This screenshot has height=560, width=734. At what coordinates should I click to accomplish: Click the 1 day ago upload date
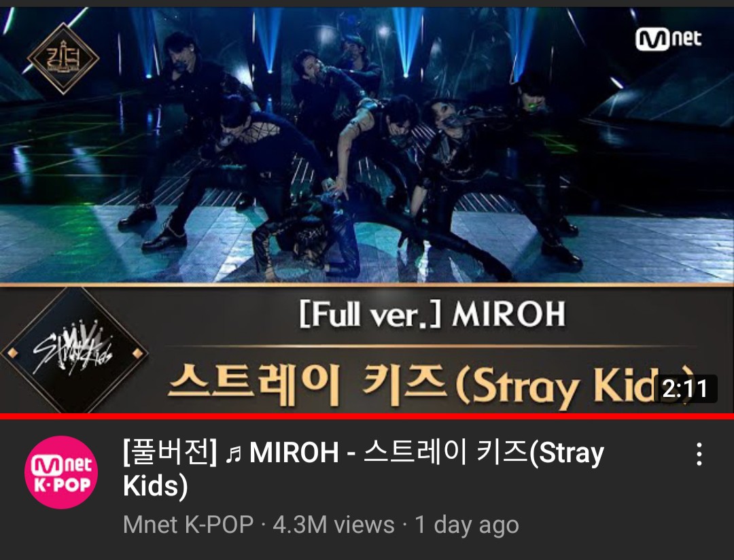click(x=467, y=525)
